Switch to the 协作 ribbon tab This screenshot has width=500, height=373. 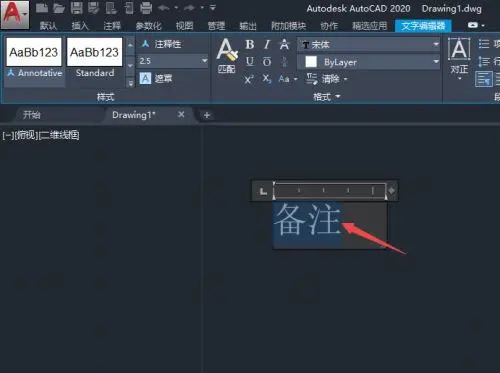pos(329,25)
